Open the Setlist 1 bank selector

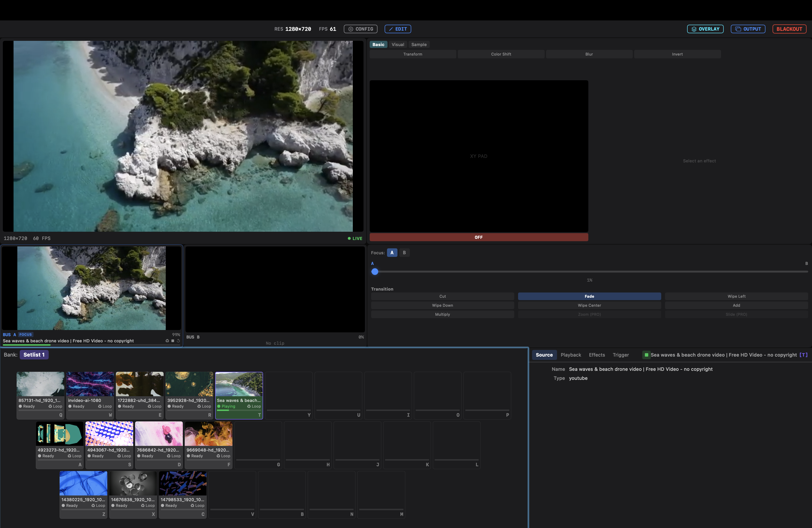tap(34, 354)
